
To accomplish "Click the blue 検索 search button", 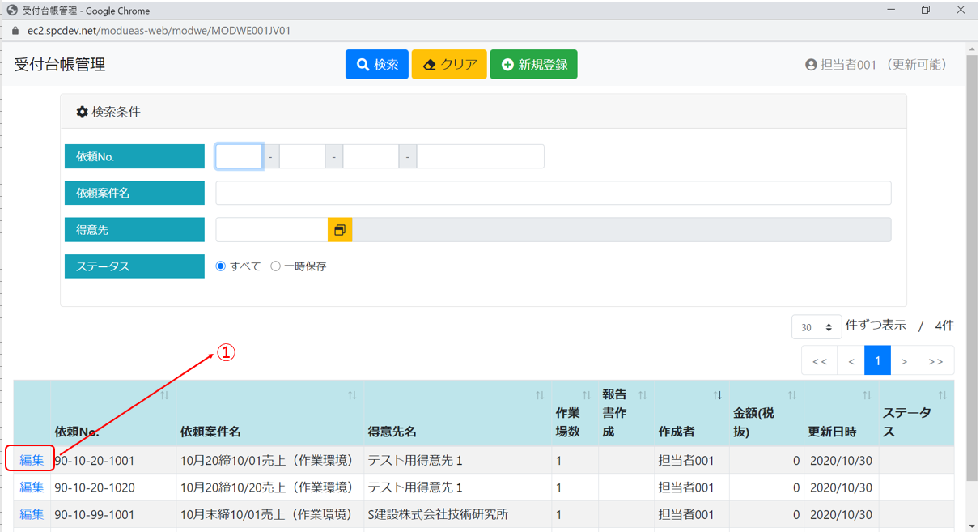I will [376, 65].
